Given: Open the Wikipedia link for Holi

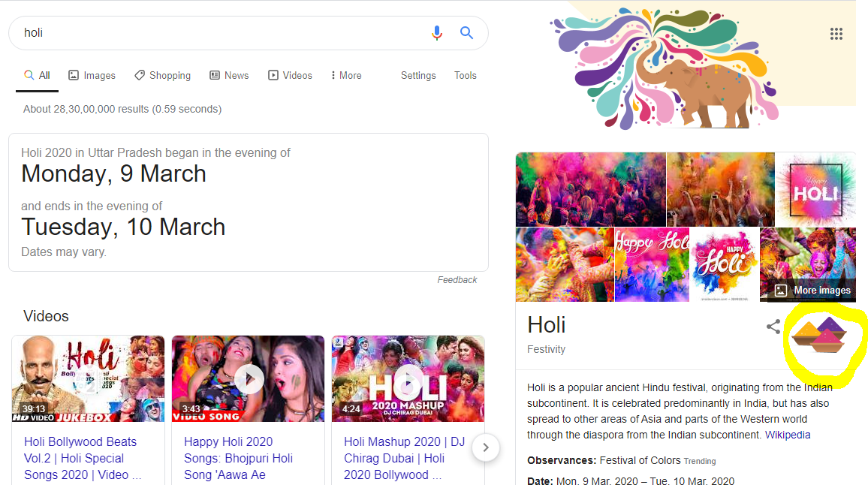Looking at the screenshot, I should [788, 435].
